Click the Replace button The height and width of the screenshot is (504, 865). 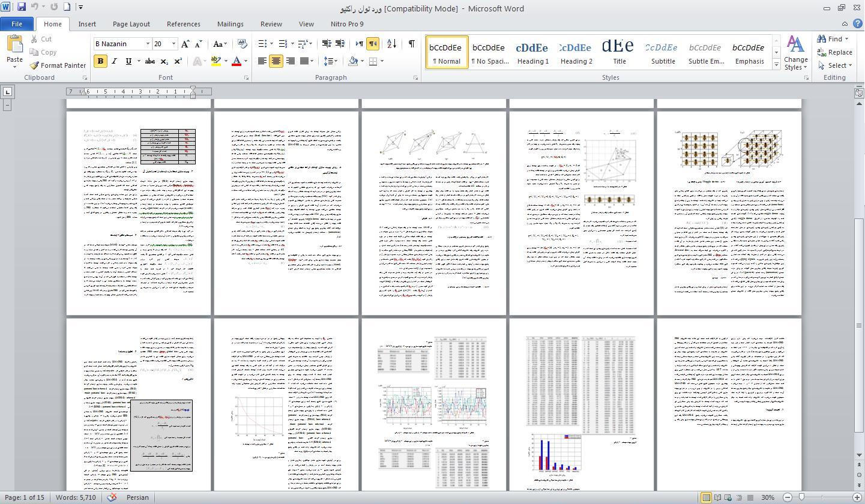tap(834, 52)
